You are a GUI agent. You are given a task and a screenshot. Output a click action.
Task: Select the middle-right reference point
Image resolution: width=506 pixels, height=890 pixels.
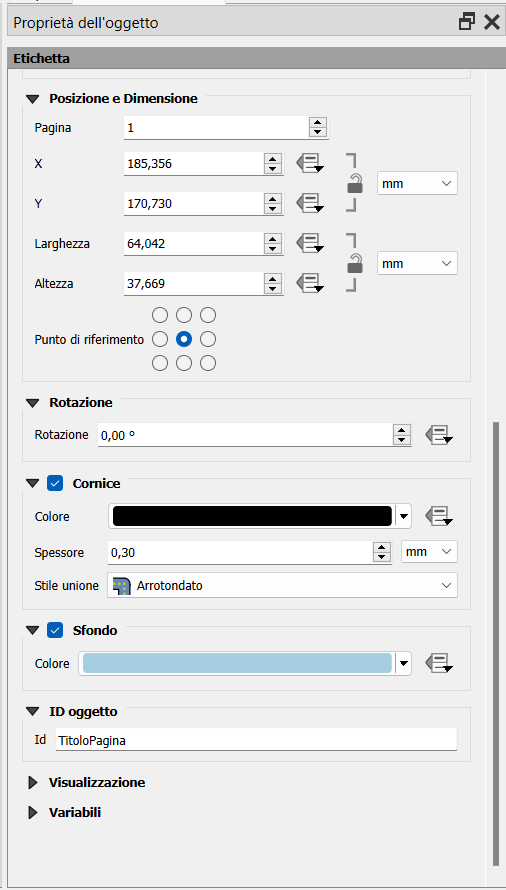[208, 339]
